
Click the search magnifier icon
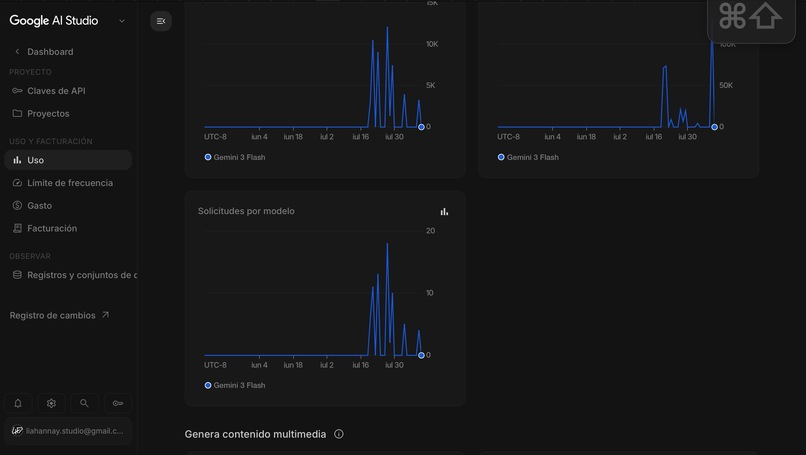[84, 403]
